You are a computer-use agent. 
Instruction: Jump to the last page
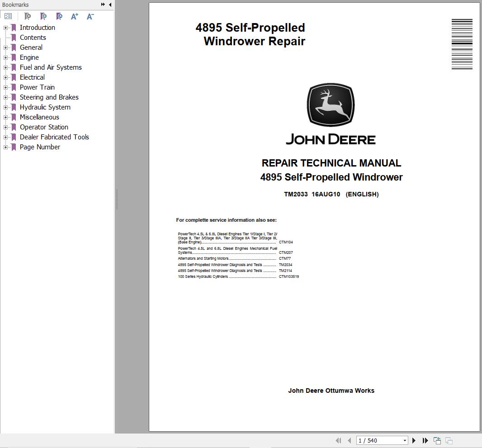[425, 441]
